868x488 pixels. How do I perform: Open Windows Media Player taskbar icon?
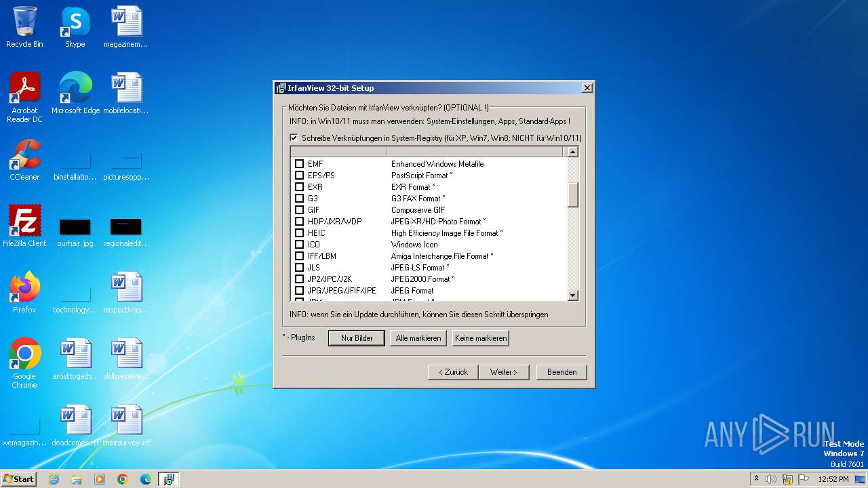(100, 479)
